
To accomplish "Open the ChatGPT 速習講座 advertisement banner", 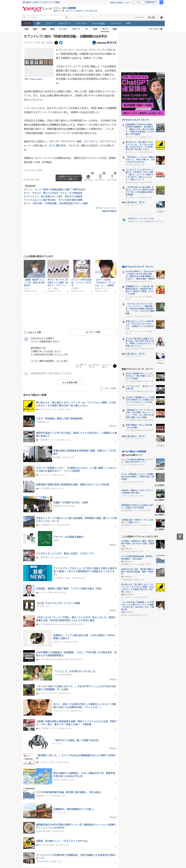I will click(x=143, y=94).
